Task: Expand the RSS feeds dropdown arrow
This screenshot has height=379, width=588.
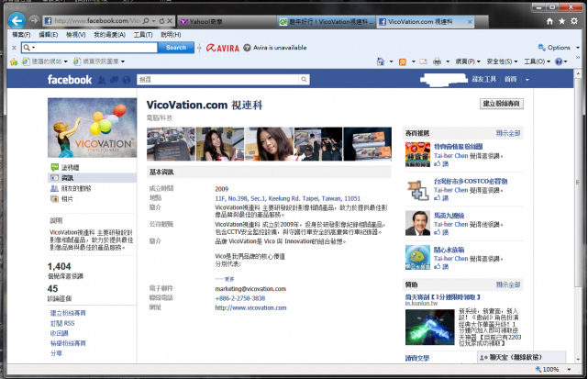Action: point(413,61)
